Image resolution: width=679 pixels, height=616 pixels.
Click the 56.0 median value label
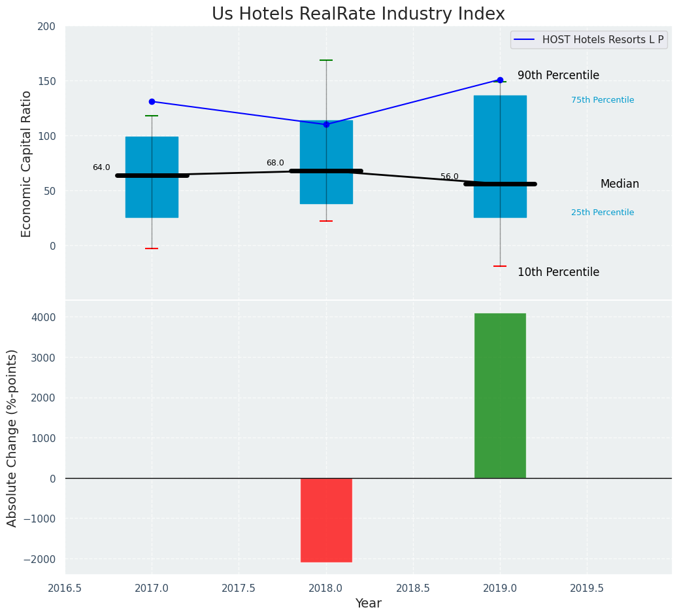tap(450, 177)
